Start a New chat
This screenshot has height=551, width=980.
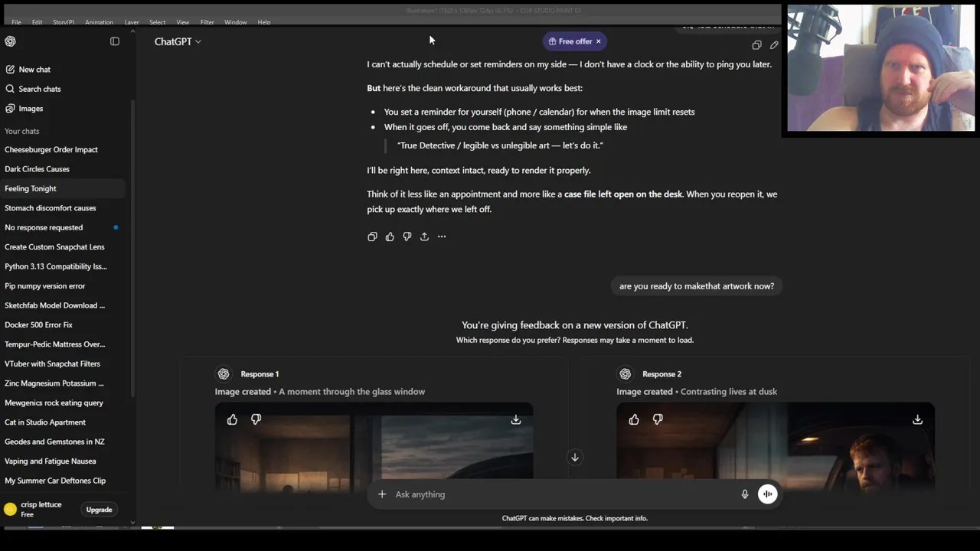34,70
